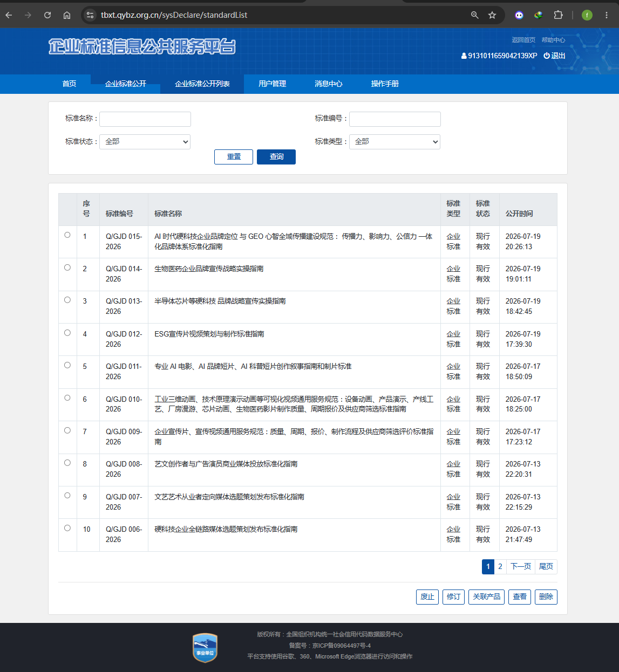This screenshot has width=619, height=672.
Task: Click the 查询 search button
Action: pyautogui.click(x=276, y=157)
